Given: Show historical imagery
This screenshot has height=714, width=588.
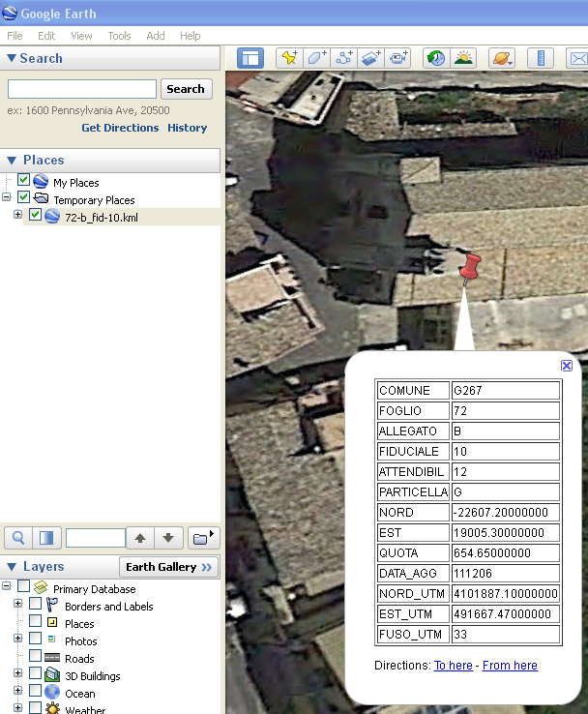Looking at the screenshot, I should coord(436,58).
